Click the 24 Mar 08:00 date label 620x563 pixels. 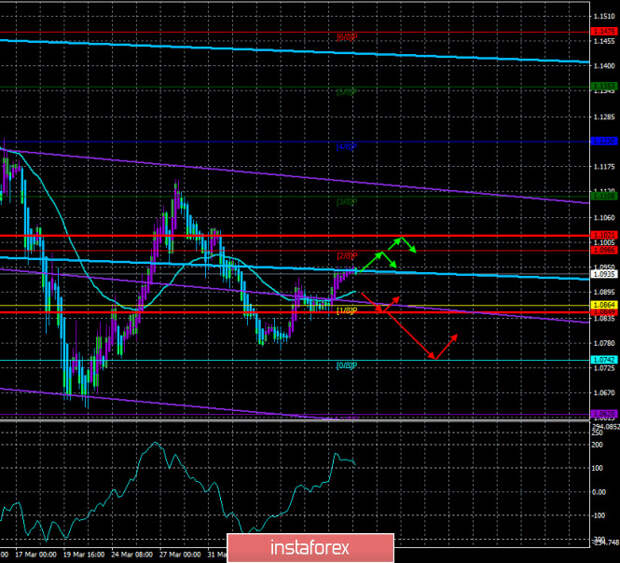click(x=133, y=555)
